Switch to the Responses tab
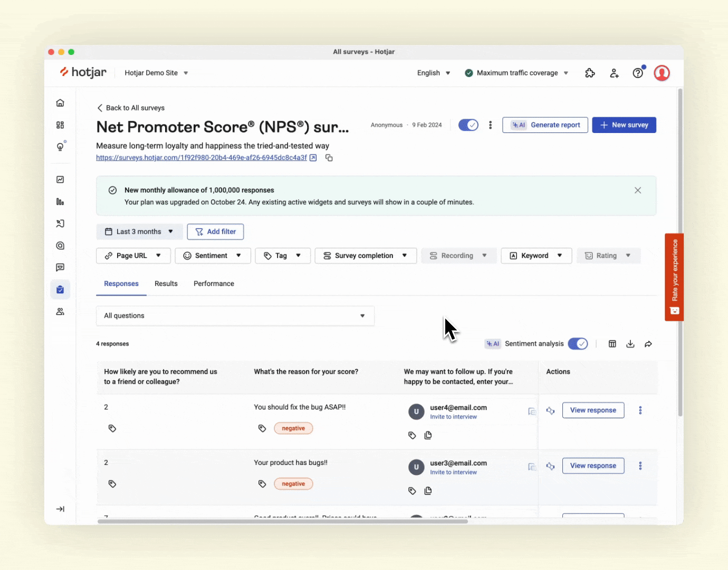 click(121, 283)
